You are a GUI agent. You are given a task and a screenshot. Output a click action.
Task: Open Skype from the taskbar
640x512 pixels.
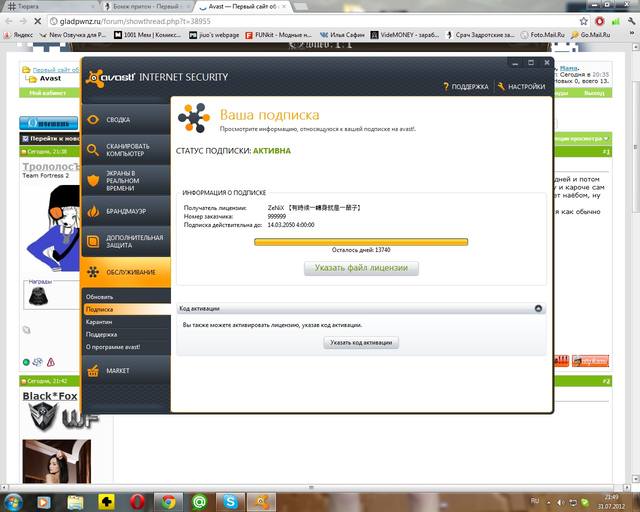click(x=231, y=502)
